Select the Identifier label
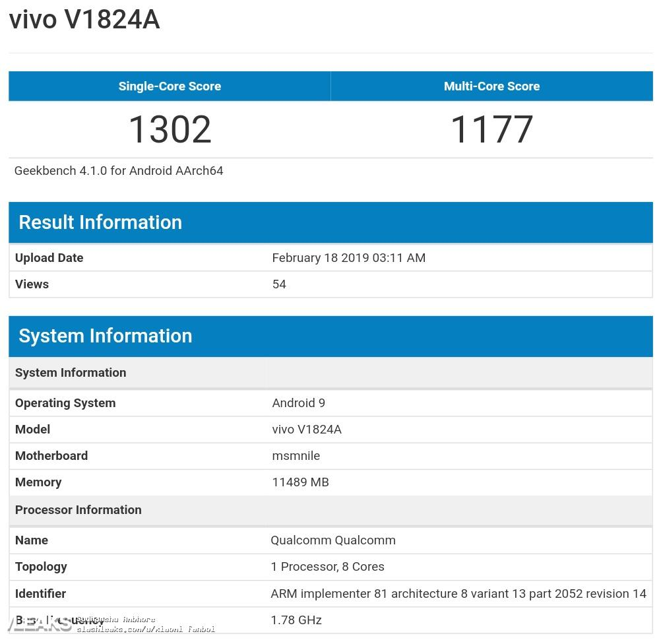The width and height of the screenshot is (661, 644). (40, 594)
